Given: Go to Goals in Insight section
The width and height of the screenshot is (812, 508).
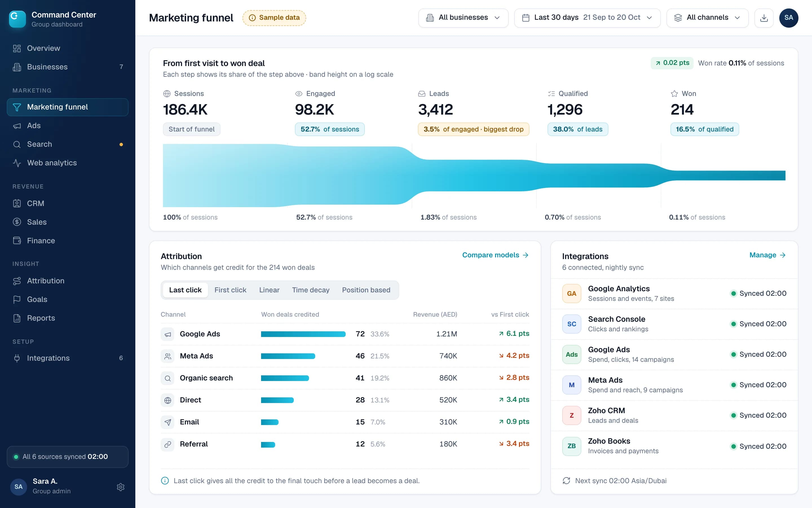Looking at the screenshot, I should [67, 299].
